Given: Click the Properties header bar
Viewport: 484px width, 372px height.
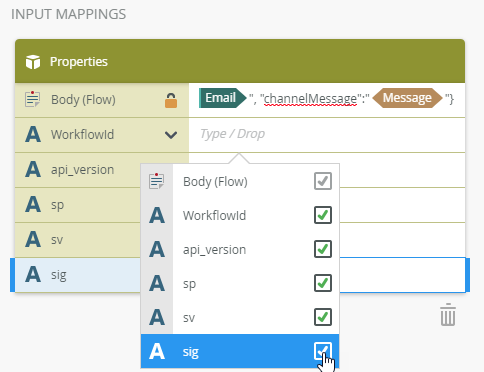Looking at the screenshot, I should click(x=240, y=61).
